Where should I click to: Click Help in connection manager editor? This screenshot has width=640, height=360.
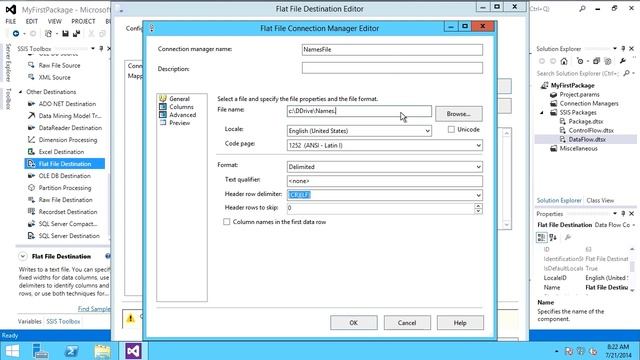click(460, 322)
